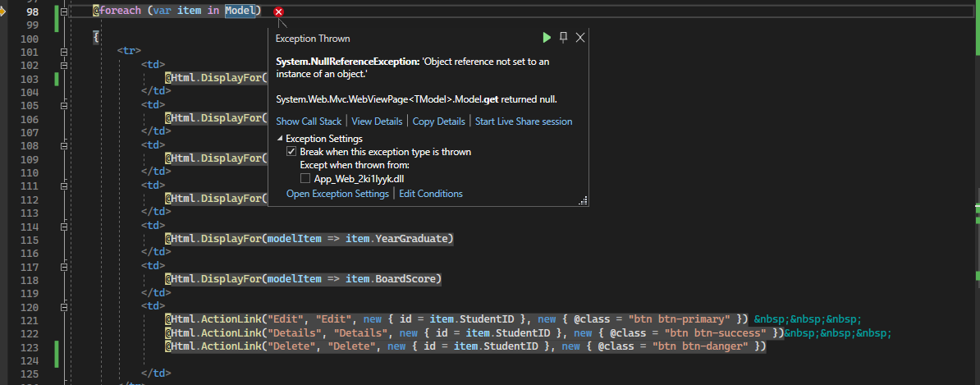Click the "Details" action name on line 122
This screenshot has height=385, width=980.
(360, 332)
